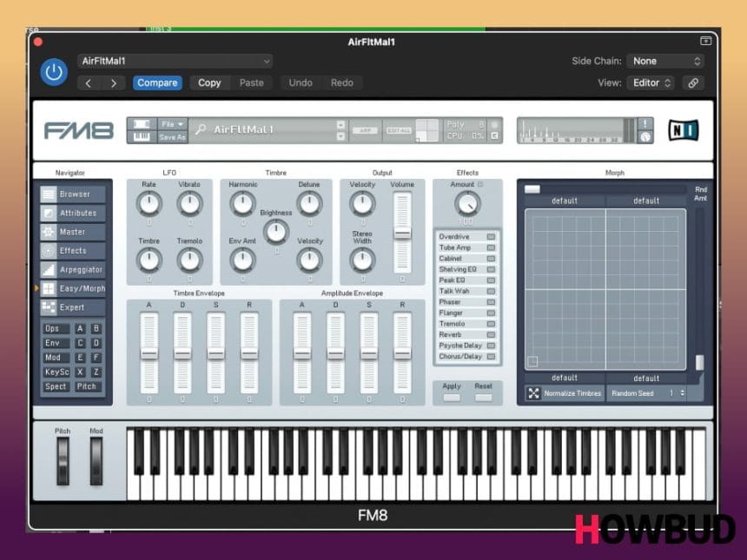This screenshot has width=747, height=560.
Task: Click the side chain link icon
Action: point(692,83)
